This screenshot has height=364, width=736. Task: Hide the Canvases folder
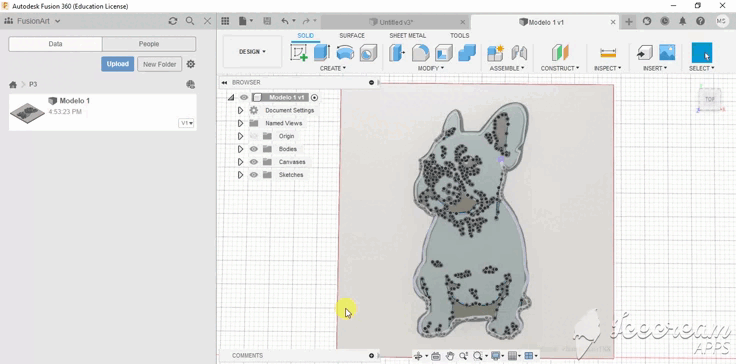[254, 162]
